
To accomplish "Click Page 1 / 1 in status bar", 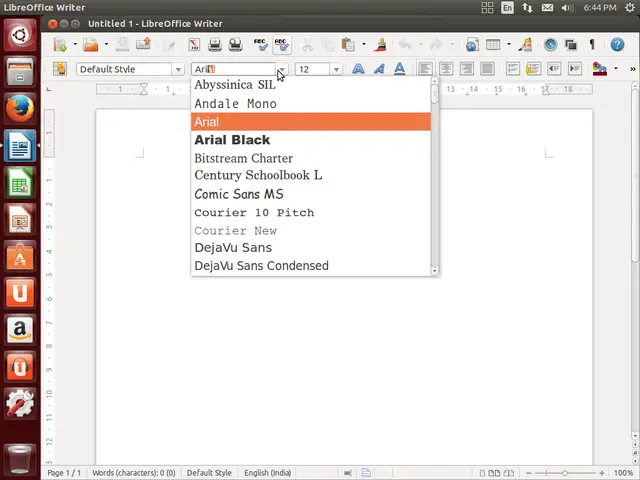I will point(64,473).
